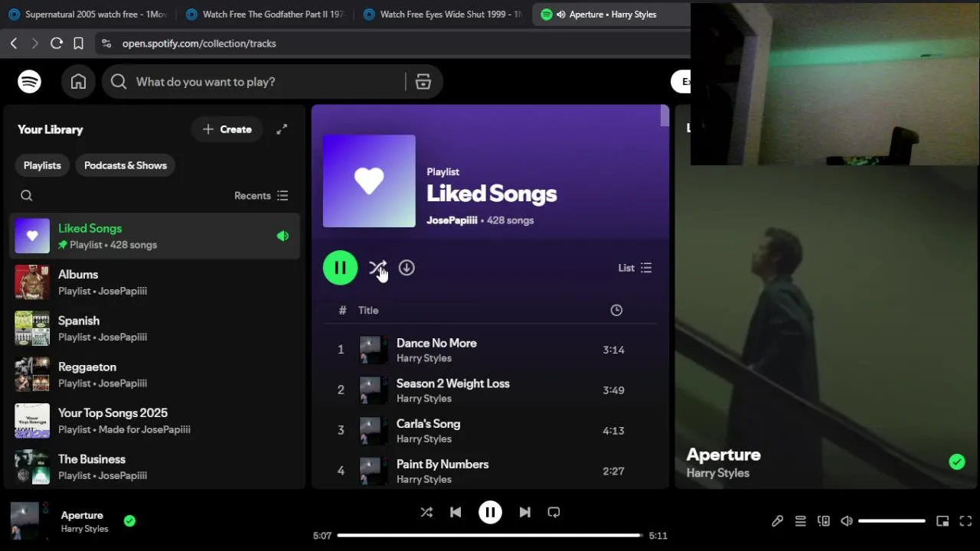Screen dimensions: 980x551
Task: Open the Browse icon in search bar
Action: tap(423, 82)
